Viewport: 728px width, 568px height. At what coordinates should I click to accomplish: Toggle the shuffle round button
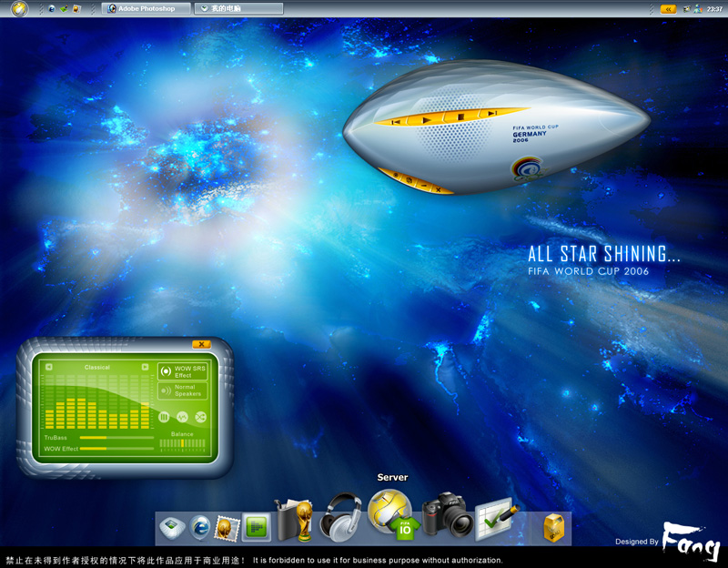pyautogui.click(x=200, y=417)
